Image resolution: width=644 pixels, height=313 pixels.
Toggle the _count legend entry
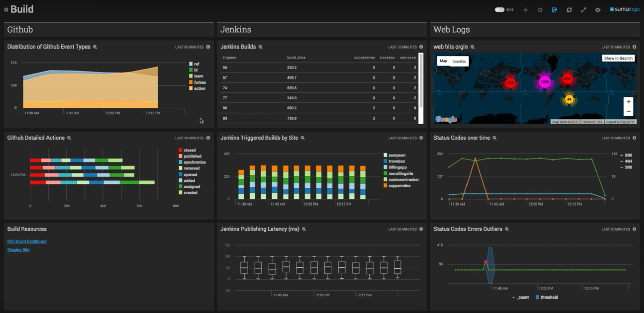520,298
